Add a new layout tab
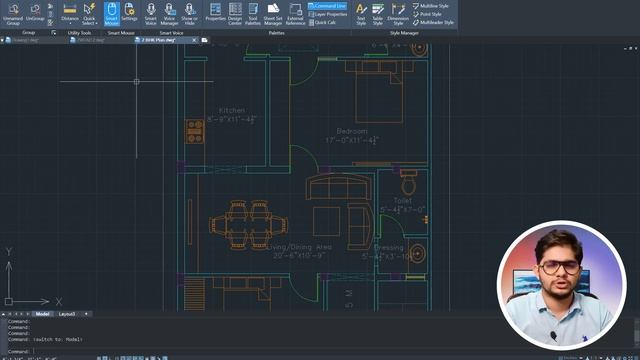The height and width of the screenshot is (360, 640). 86,314
